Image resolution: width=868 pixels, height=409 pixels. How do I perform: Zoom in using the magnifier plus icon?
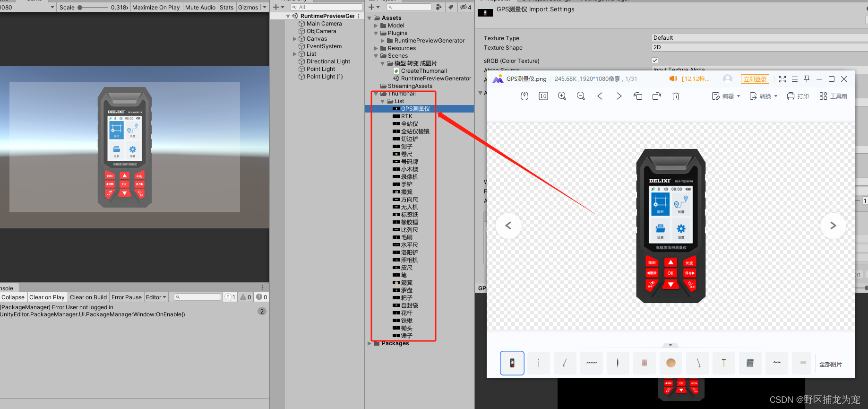[562, 96]
